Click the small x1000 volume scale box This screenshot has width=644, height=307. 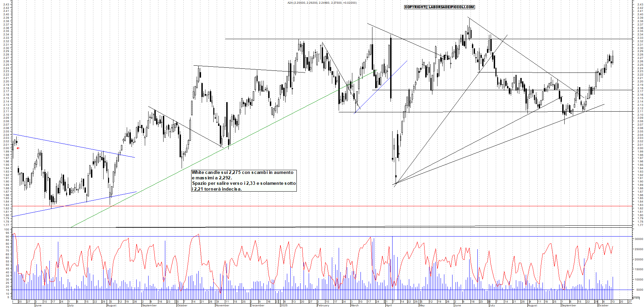pos(636,298)
